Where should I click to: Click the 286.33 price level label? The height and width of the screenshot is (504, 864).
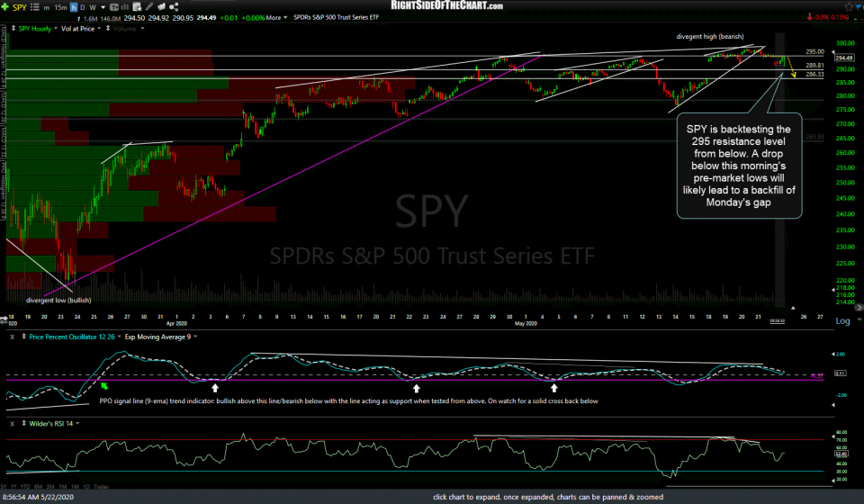tap(815, 75)
